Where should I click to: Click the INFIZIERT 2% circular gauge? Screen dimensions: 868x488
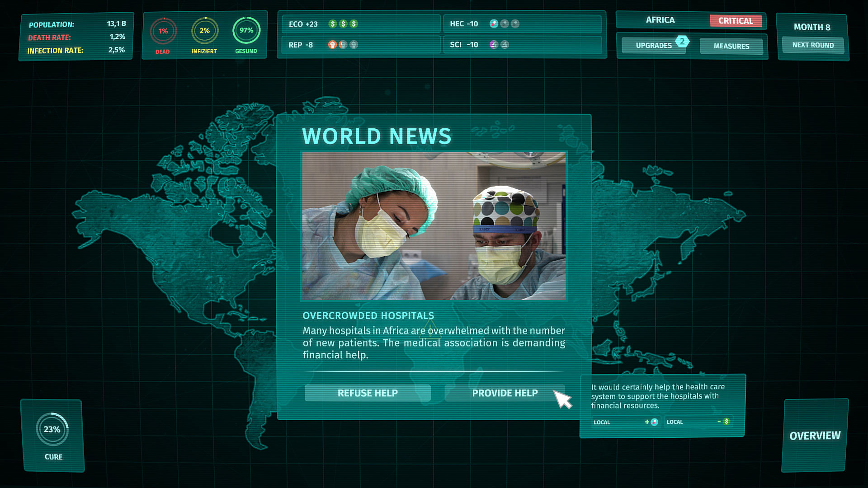[205, 31]
